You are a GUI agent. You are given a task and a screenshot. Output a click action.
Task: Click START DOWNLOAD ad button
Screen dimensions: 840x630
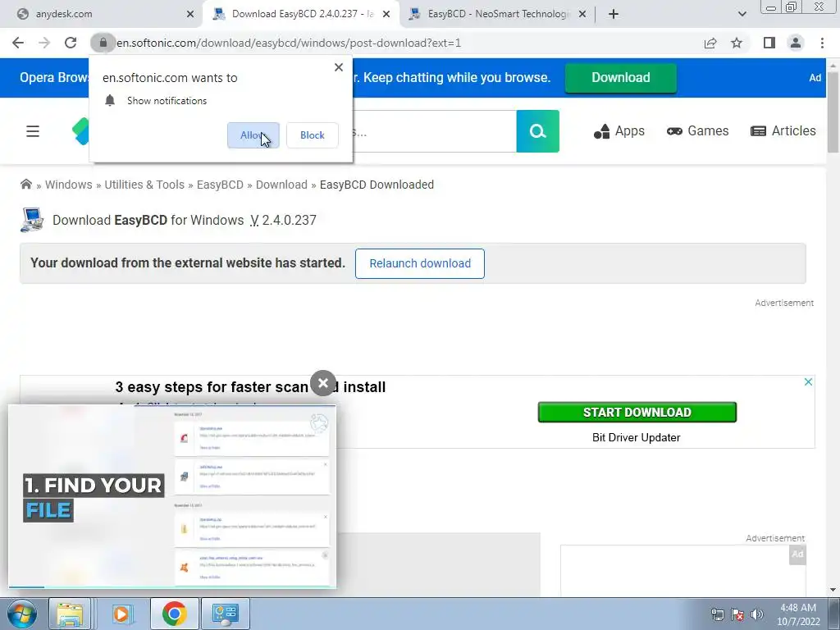(x=637, y=412)
